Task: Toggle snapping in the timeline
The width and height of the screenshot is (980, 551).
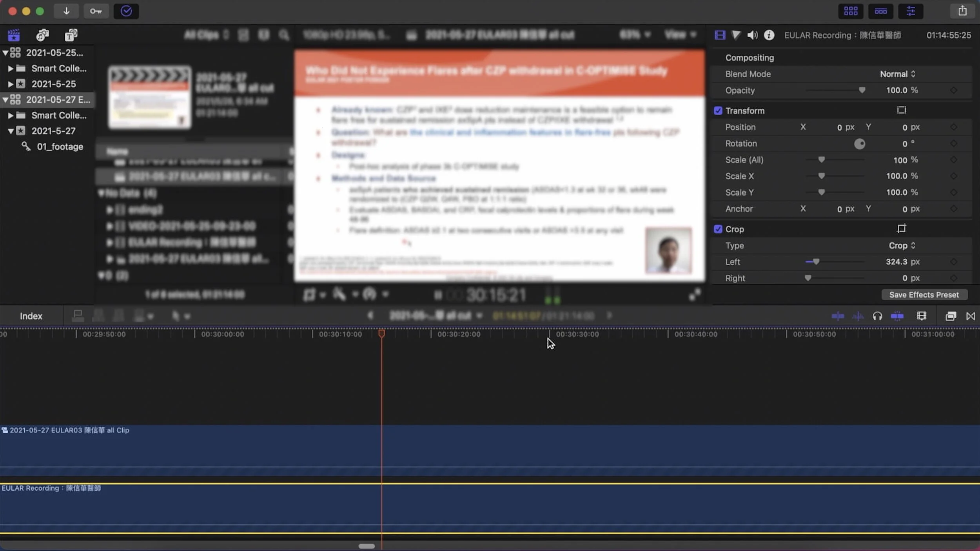Action: click(897, 316)
